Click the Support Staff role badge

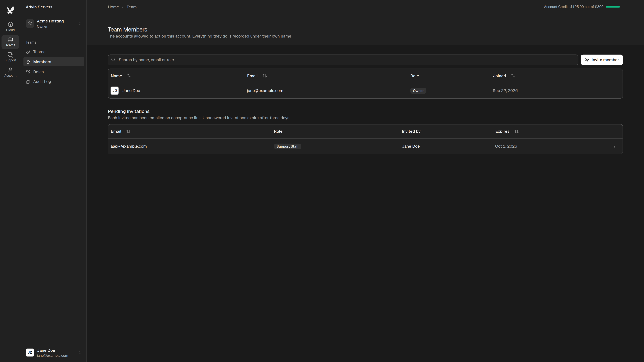[287, 146]
